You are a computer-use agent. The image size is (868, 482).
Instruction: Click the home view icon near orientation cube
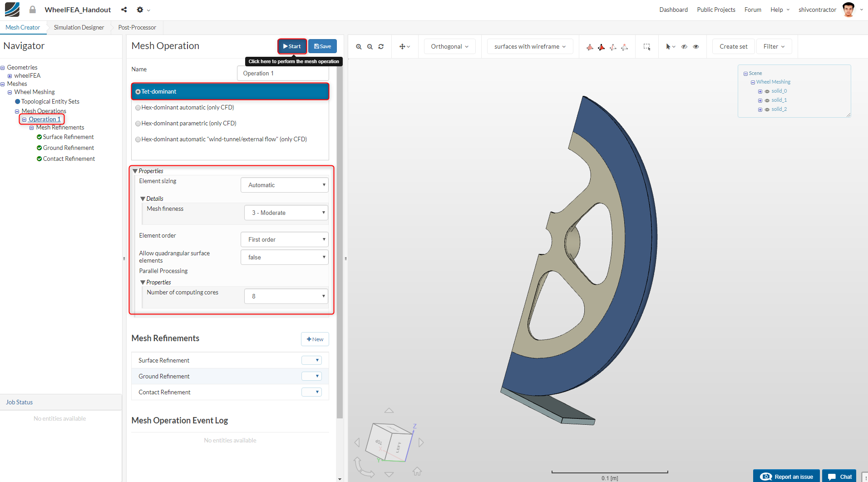pos(417,472)
